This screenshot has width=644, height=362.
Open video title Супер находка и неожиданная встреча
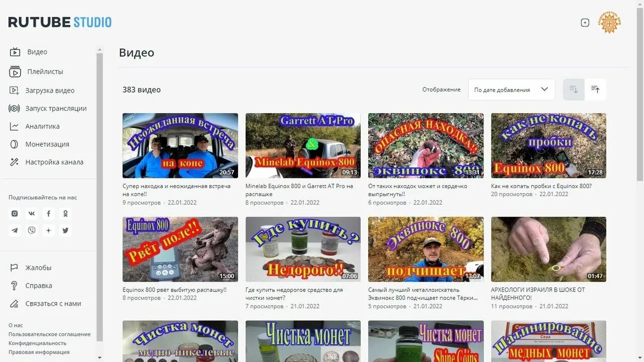[177, 190]
